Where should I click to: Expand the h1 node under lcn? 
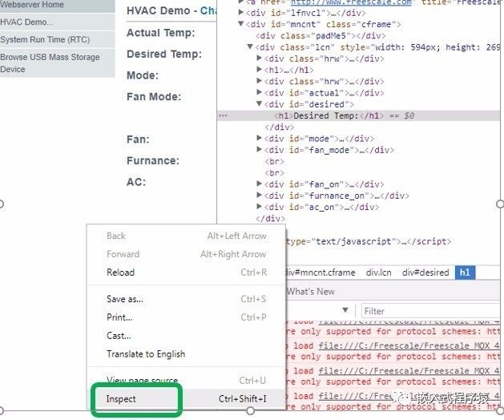point(259,69)
